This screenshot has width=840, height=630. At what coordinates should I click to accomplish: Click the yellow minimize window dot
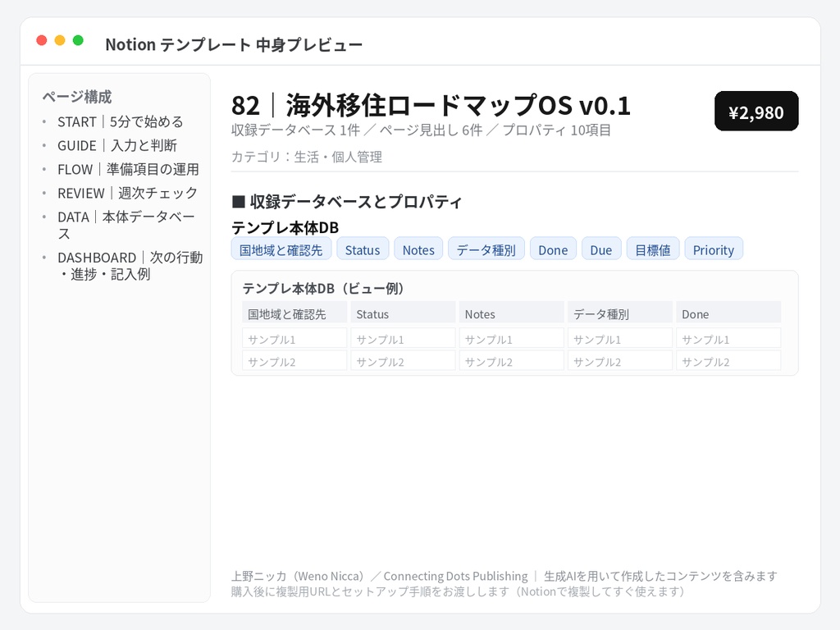pos(60,40)
